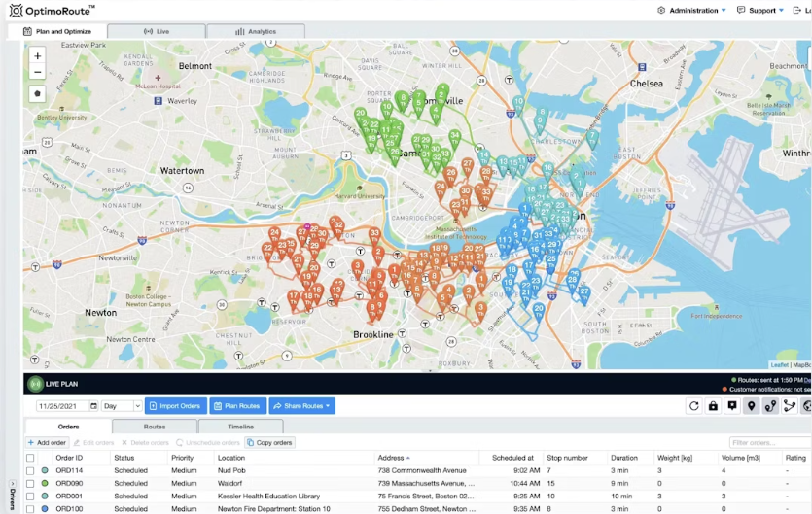Image resolution: width=812 pixels, height=514 pixels.
Task: Check the ORD100 order row checkbox
Action: (30, 509)
